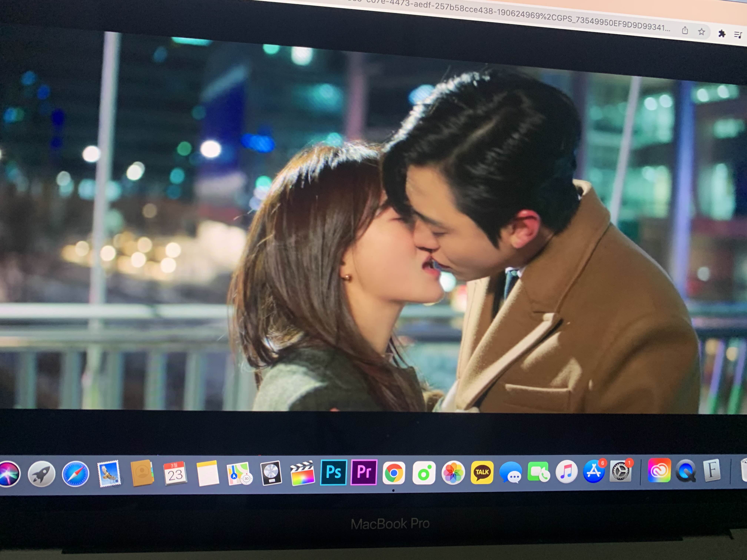This screenshot has width=747, height=560.
Task: Launch Photoshop from the dock
Action: 333,472
